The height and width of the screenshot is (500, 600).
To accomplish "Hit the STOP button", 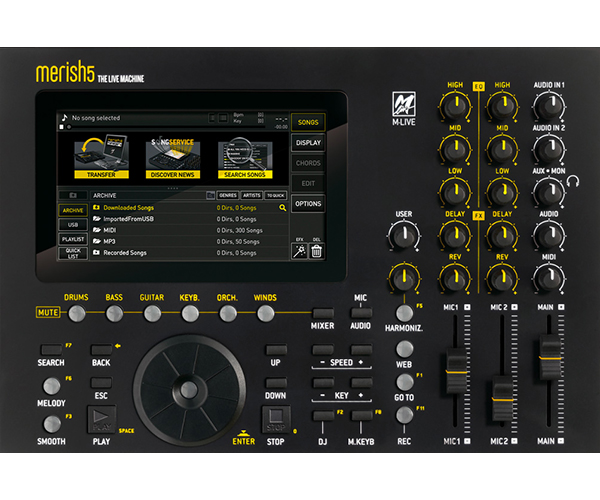I will [x=276, y=420].
